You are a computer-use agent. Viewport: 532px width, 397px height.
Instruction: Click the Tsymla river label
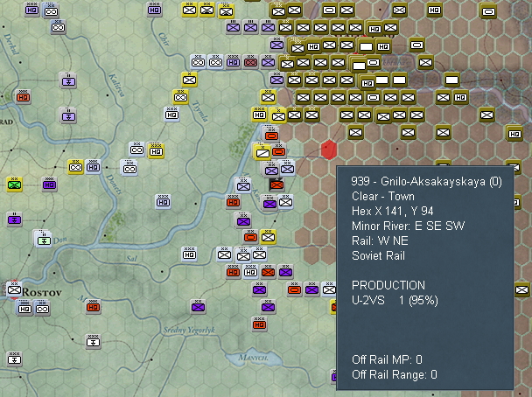click(x=200, y=112)
